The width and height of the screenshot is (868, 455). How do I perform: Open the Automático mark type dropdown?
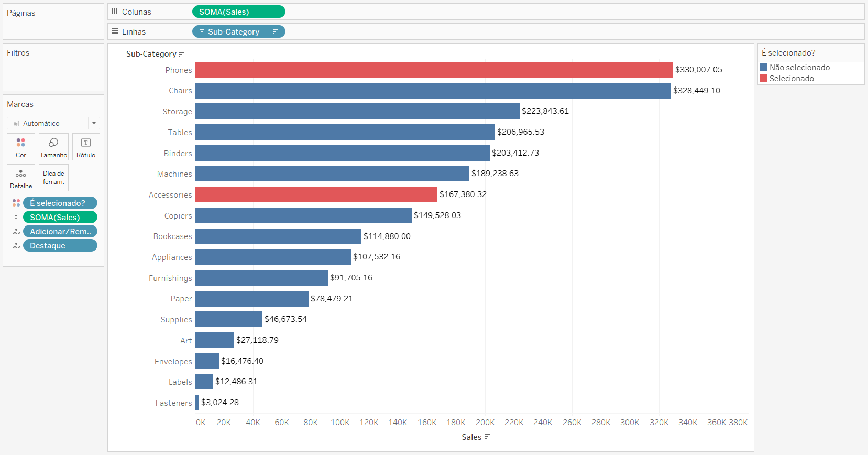point(53,123)
